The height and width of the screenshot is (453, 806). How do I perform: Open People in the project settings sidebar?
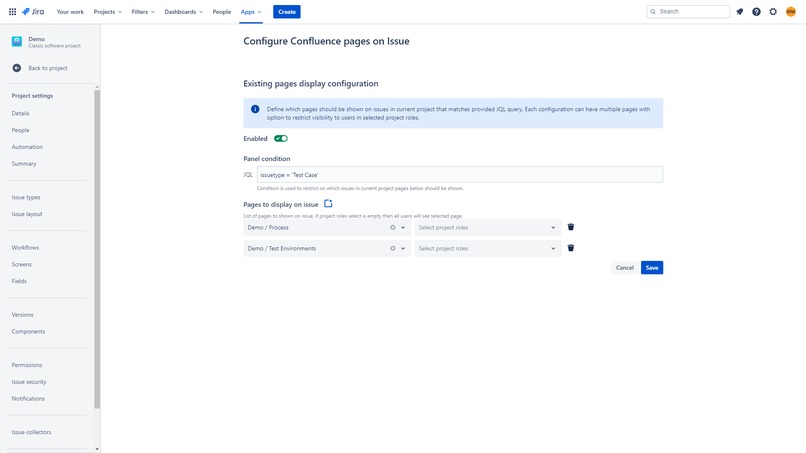click(x=21, y=130)
